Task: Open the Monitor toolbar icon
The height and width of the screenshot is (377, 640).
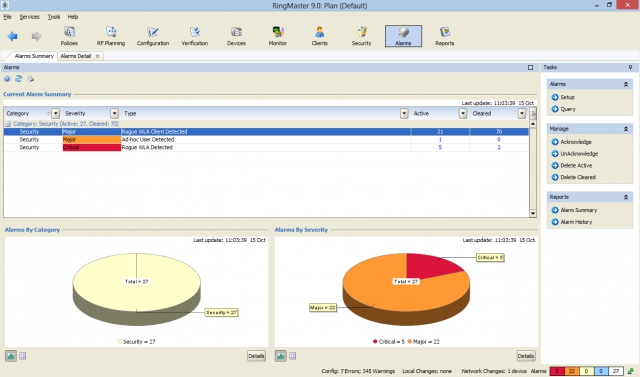Action: [x=278, y=36]
